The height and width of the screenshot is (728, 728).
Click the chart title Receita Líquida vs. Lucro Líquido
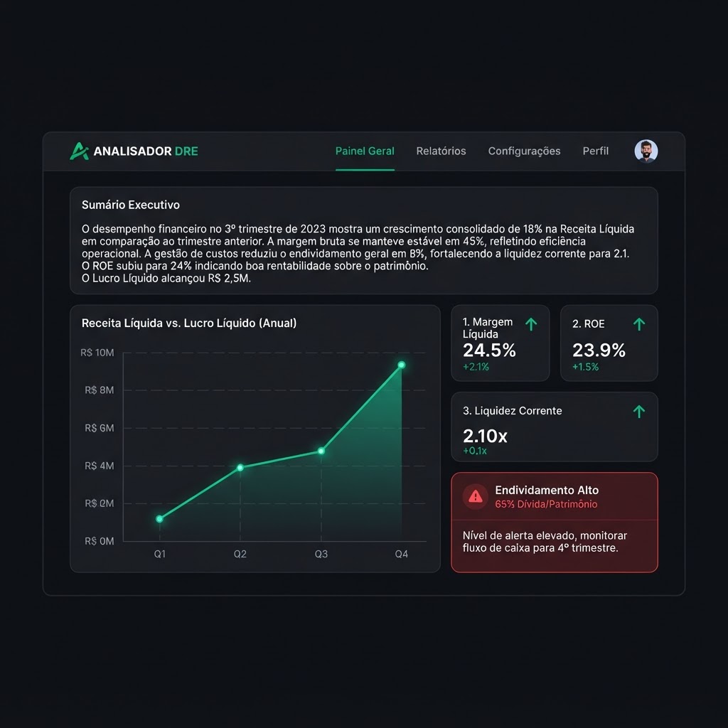coord(189,323)
